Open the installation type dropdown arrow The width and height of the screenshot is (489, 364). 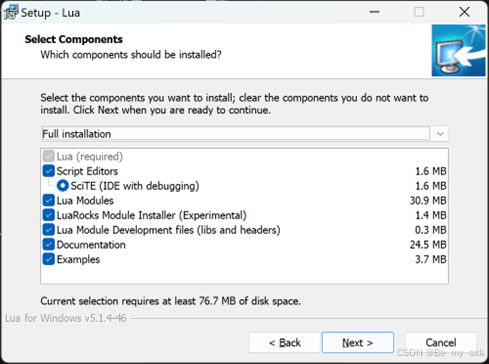click(440, 134)
